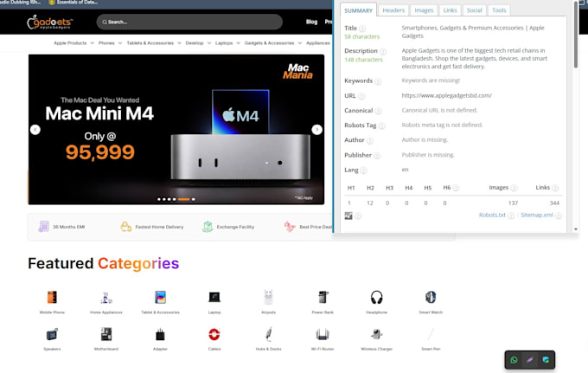This screenshot has height=373, width=588.
Task: Click the Images count 137
Action: pos(513,203)
